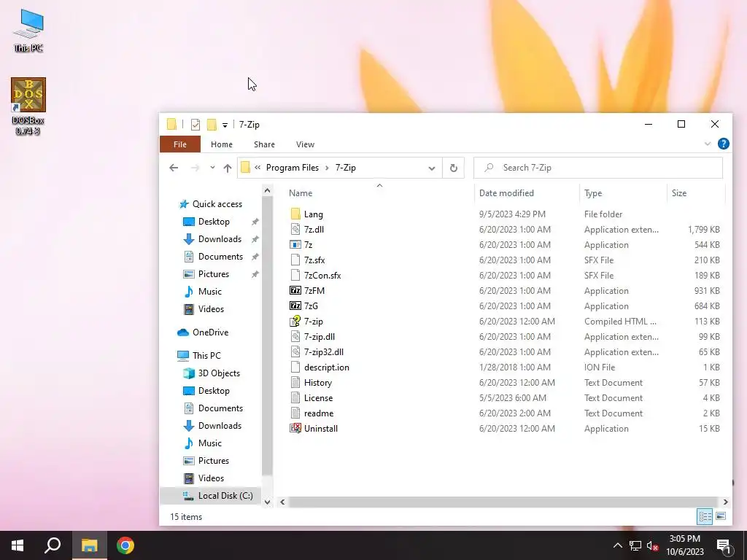This screenshot has width=747, height=560.
Task: Select the License text document
Action: click(x=318, y=397)
